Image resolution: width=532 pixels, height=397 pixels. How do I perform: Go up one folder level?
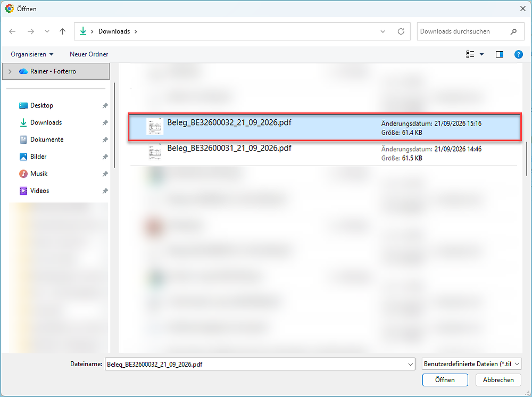click(62, 31)
